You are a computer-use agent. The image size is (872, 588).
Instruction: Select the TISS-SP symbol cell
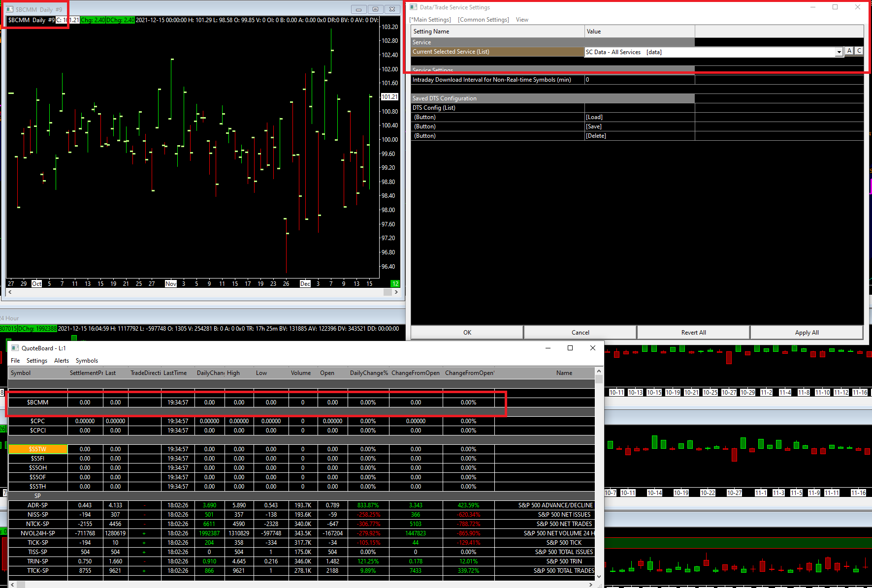click(x=38, y=552)
